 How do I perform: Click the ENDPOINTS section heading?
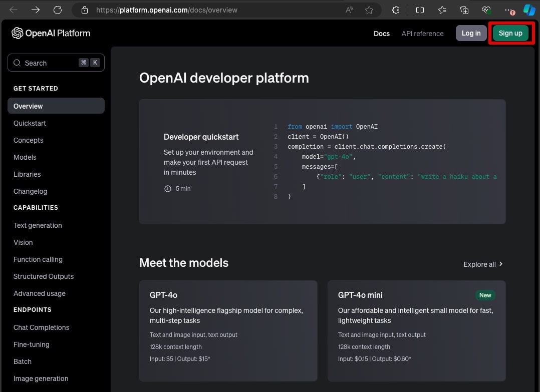33,310
